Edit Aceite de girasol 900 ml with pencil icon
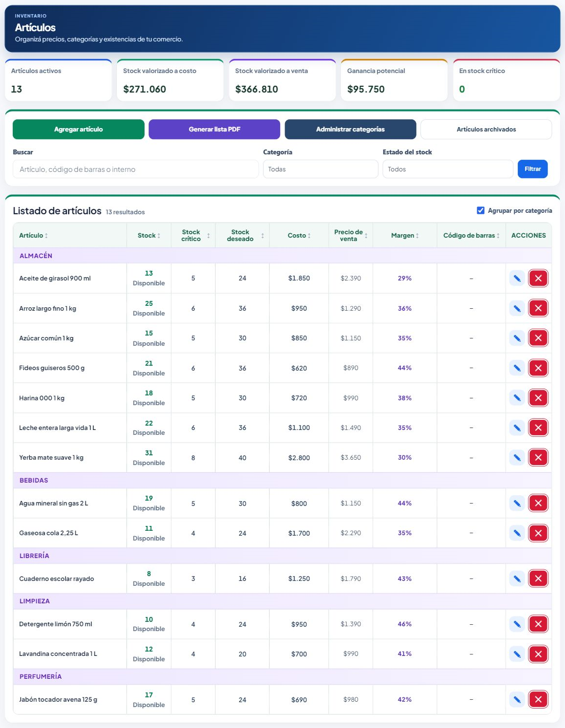 [517, 279]
